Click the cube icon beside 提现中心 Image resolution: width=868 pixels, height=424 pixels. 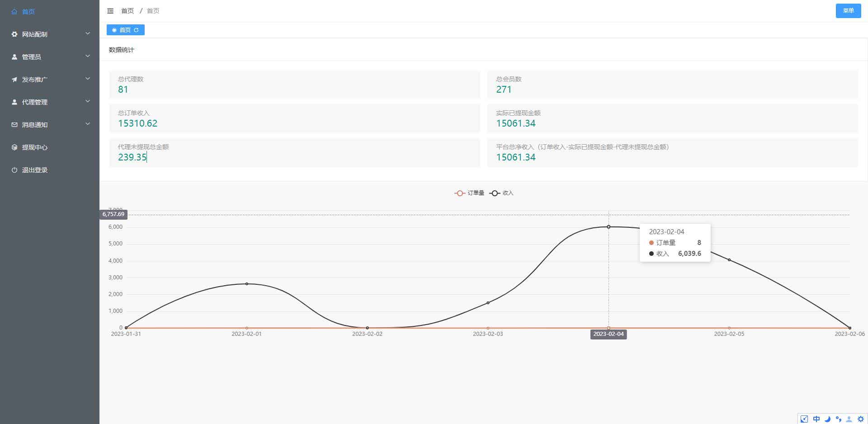14,147
